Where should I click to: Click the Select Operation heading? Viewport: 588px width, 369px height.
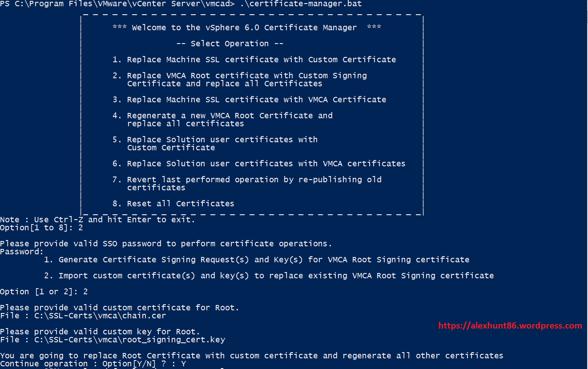coord(230,44)
